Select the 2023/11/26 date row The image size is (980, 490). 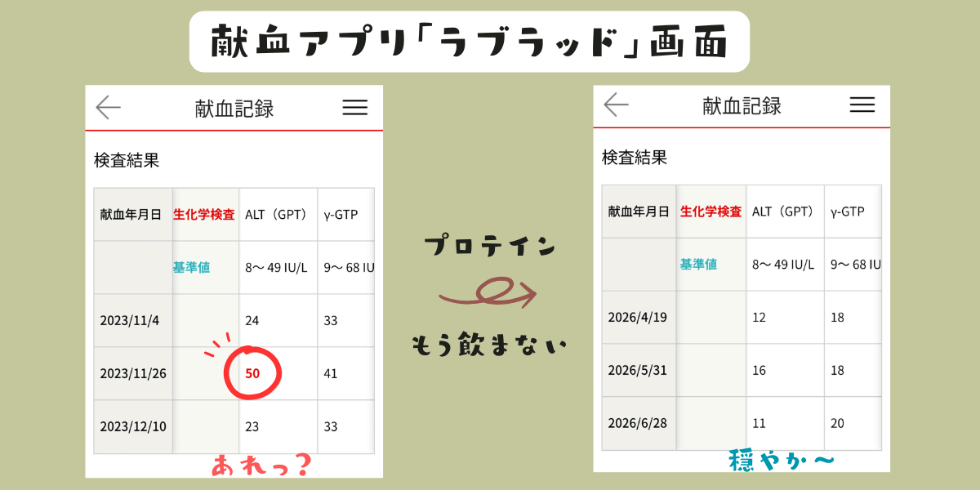234,373
